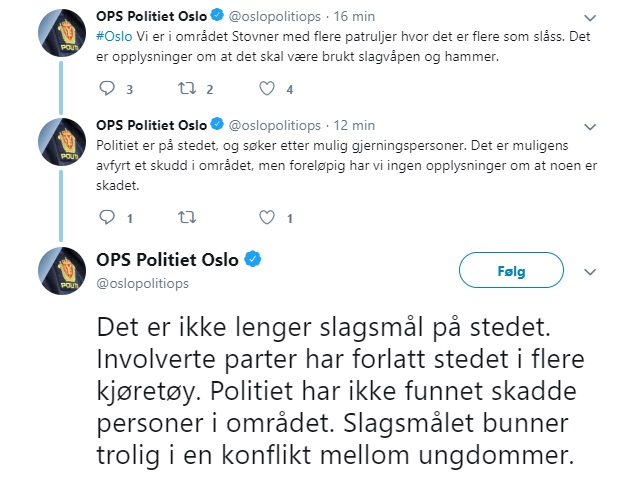Click the verified badge in the 12 min tweet
Screen dimensions: 629x479
(x=216, y=125)
